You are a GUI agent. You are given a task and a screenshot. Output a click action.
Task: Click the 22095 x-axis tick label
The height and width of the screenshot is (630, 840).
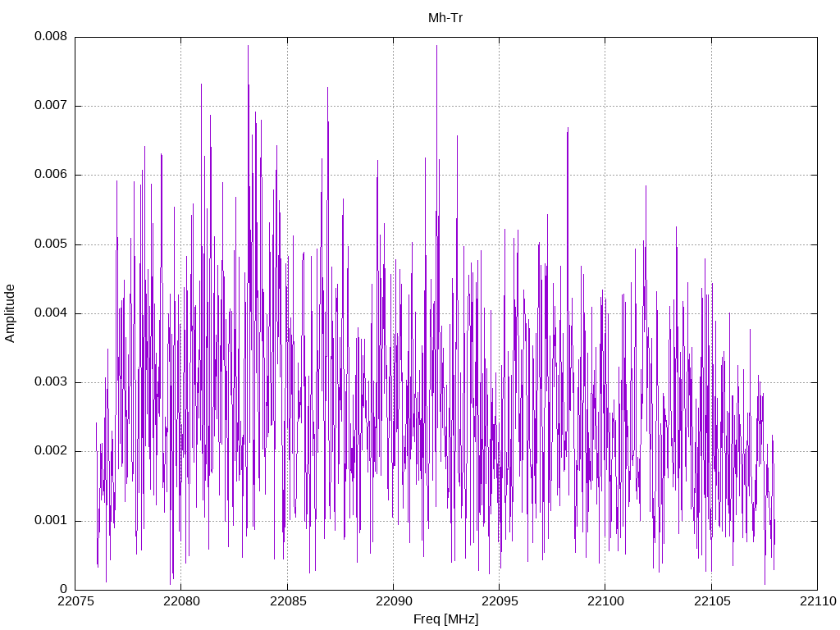click(500, 601)
